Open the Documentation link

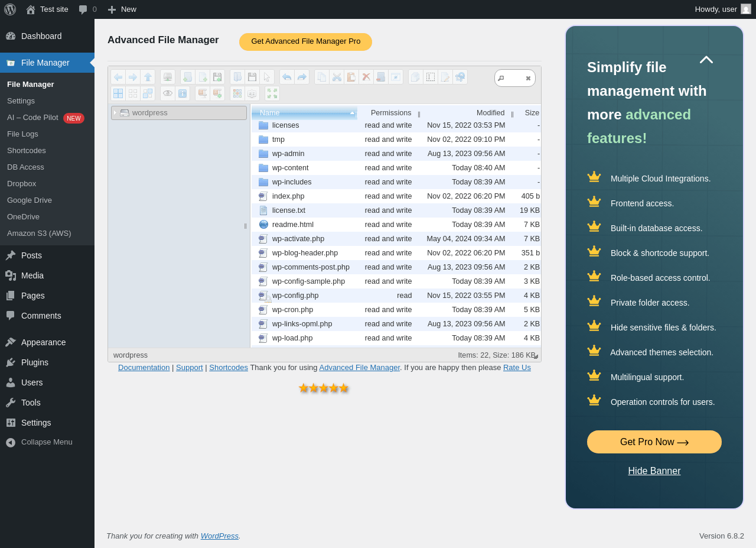[144, 368]
